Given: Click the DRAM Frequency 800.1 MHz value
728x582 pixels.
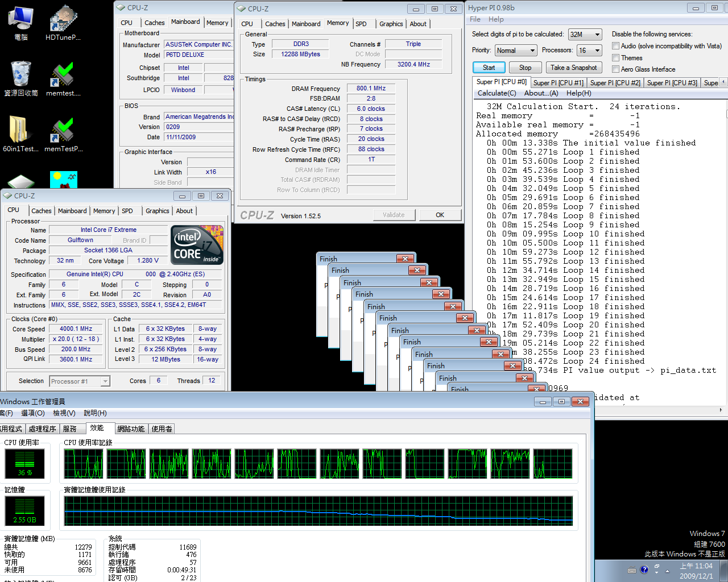Looking at the screenshot, I should point(371,89).
